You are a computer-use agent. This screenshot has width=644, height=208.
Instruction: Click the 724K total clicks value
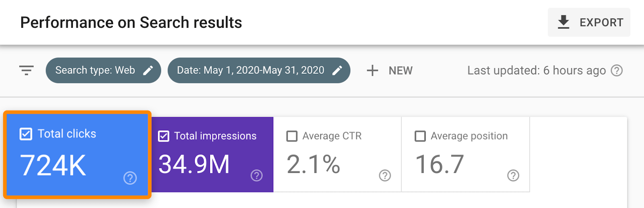53,165
